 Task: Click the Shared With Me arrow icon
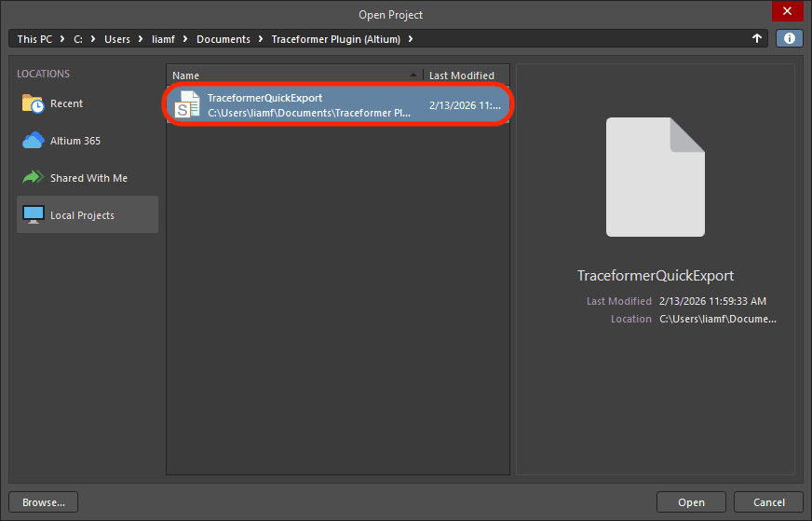point(34,178)
